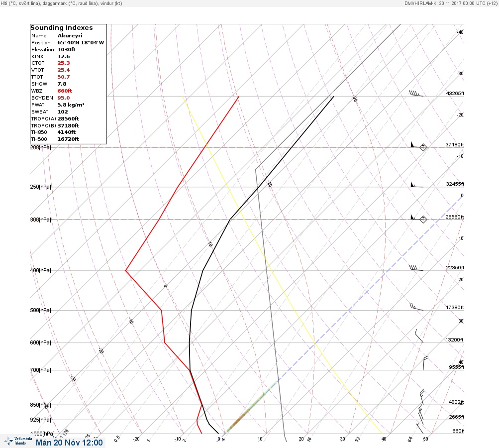The image size is (499, 448).
Task: Click the wind barb at 32455ft
Action: [x=417, y=185]
